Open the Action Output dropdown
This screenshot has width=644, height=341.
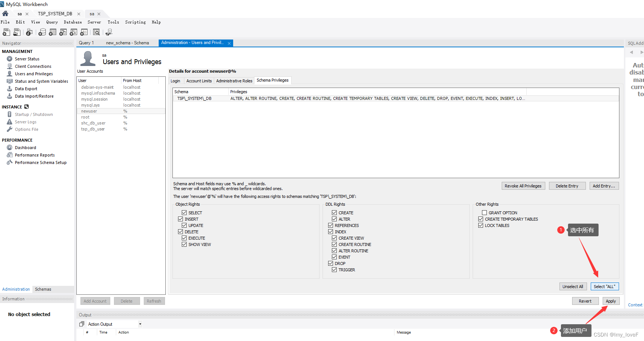140,324
